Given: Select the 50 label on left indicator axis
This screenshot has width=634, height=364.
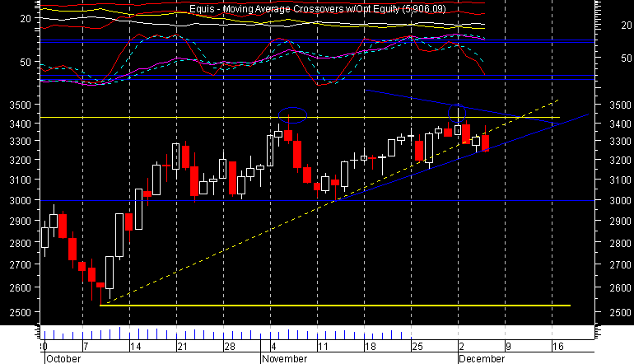Looking at the screenshot, I should tap(26, 63).
